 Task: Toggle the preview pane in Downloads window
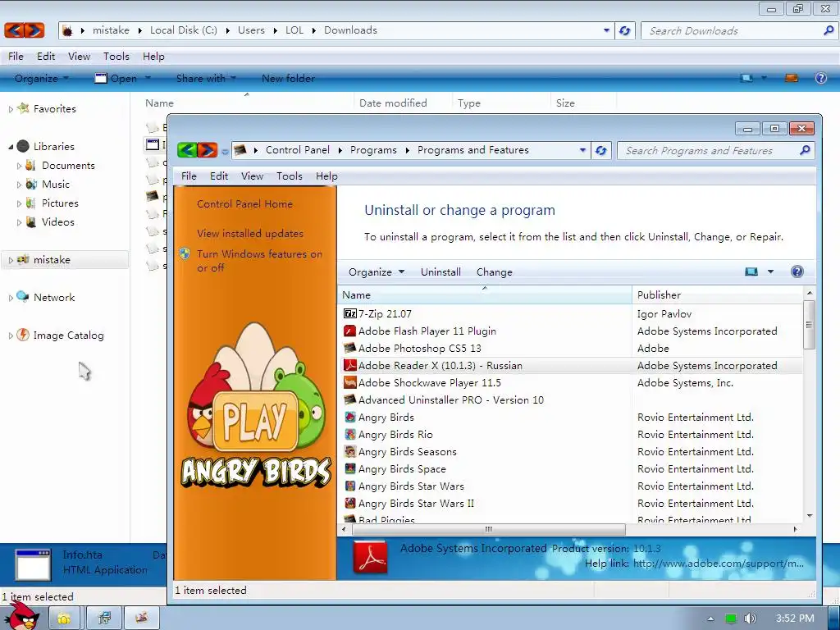(x=792, y=78)
